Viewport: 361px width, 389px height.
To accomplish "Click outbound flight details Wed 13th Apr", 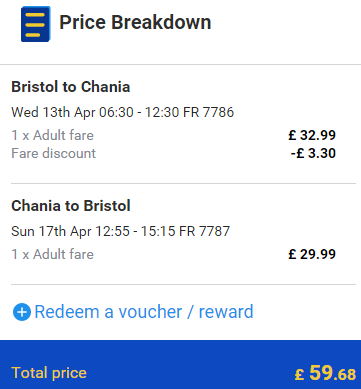I will (123, 112).
